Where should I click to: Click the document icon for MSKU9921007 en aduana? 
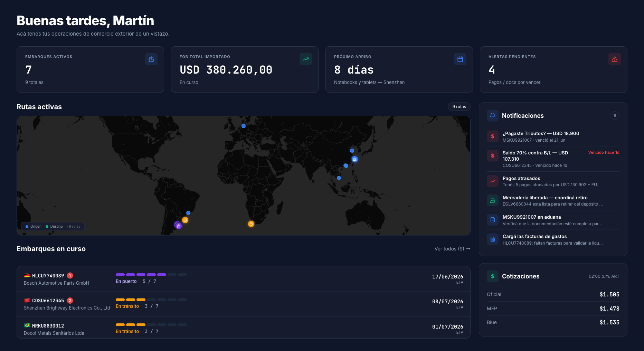(493, 220)
